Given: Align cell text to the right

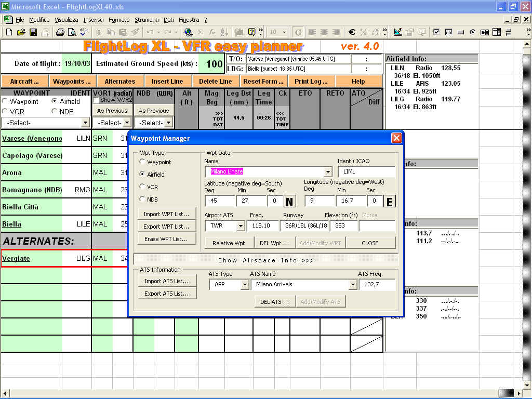Looking at the screenshot, I should click(336, 32).
